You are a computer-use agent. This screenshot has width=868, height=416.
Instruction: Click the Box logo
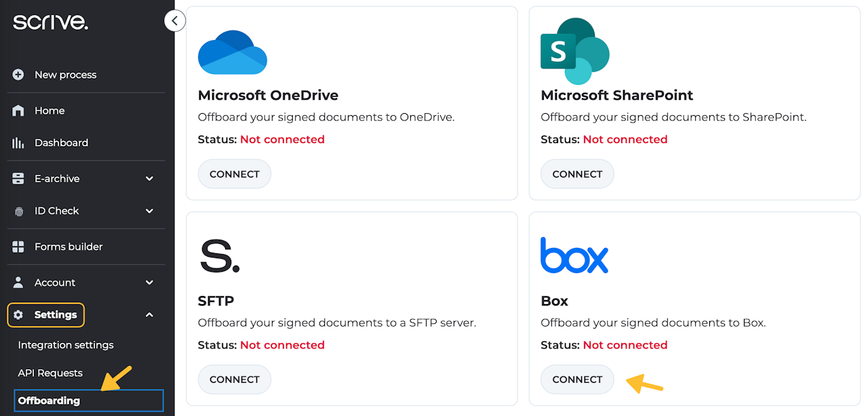click(x=574, y=255)
